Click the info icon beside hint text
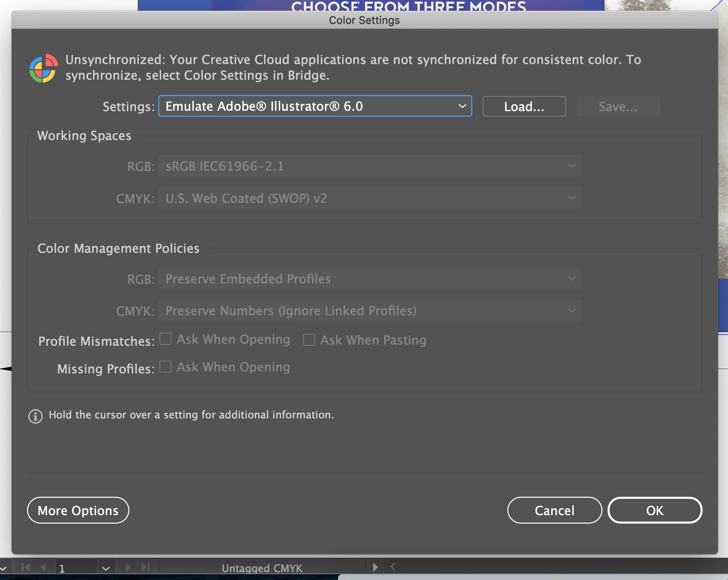The width and height of the screenshot is (728, 580). (36, 416)
